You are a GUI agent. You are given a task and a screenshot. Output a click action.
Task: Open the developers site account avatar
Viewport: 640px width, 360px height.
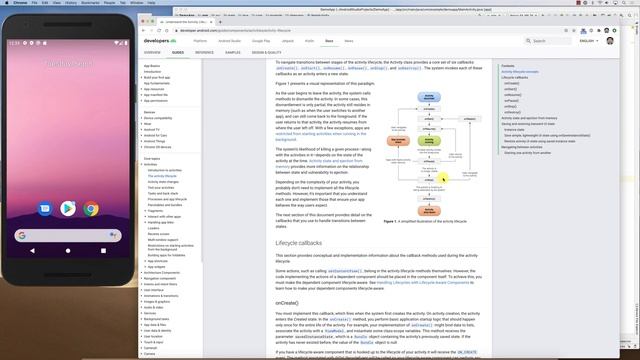point(610,41)
